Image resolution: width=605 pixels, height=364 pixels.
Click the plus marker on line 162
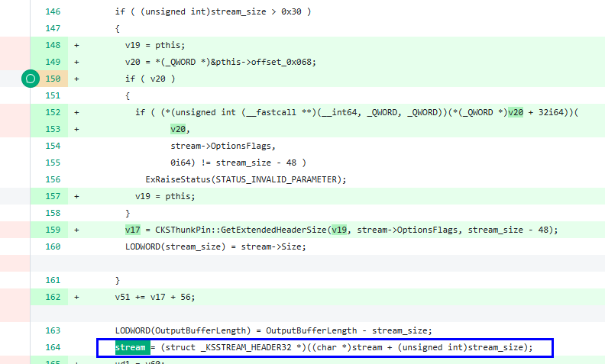[x=76, y=297]
